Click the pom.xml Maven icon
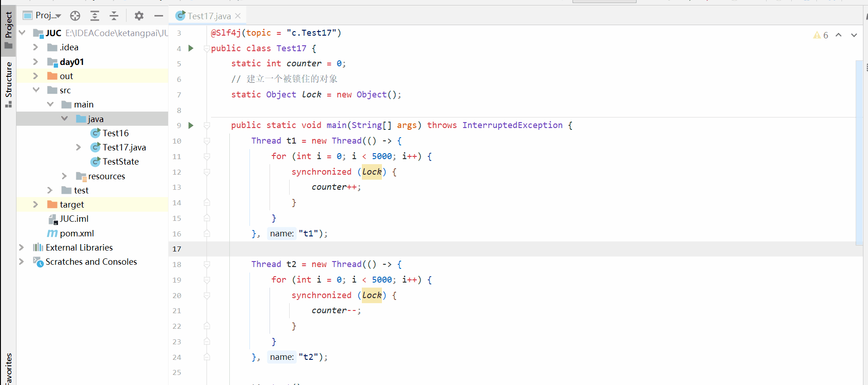Image resolution: width=868 pixels, height=385 pixels. click(x=53, y=233)
